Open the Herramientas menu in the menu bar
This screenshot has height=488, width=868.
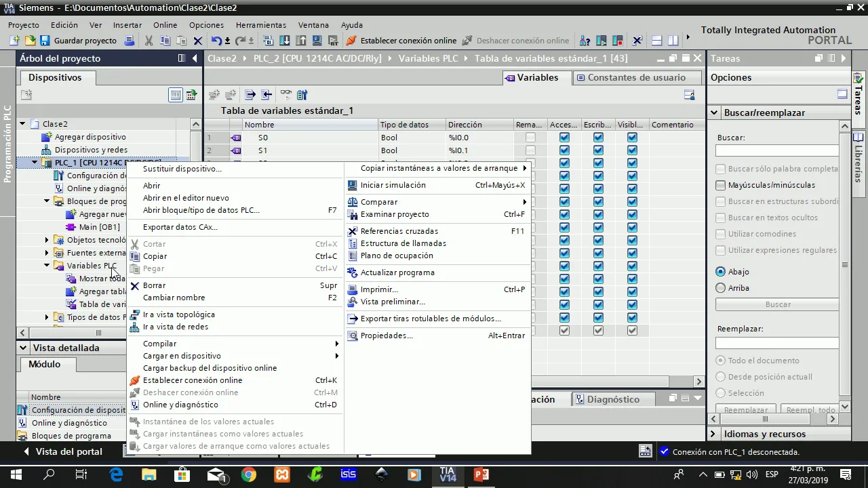click(261, 25)
